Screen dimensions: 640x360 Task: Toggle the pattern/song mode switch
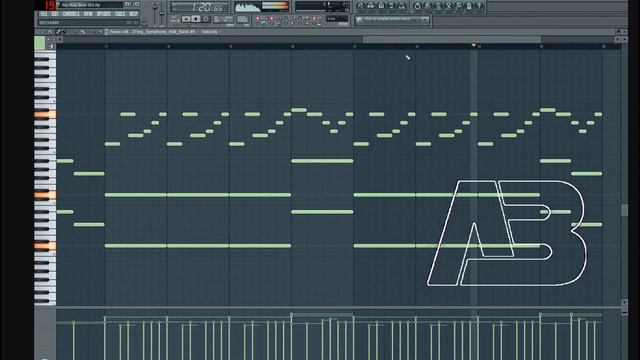tap(178, 19)
